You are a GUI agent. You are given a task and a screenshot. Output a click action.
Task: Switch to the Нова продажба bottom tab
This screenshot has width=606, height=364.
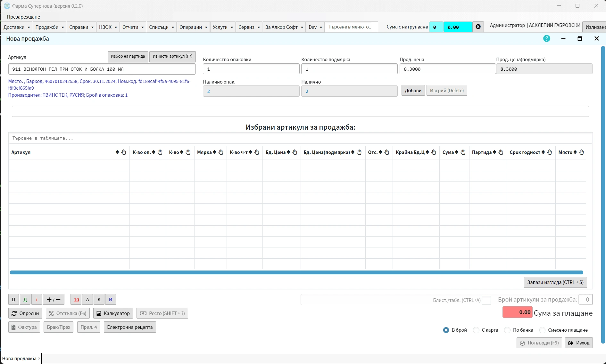click(19, 359)
